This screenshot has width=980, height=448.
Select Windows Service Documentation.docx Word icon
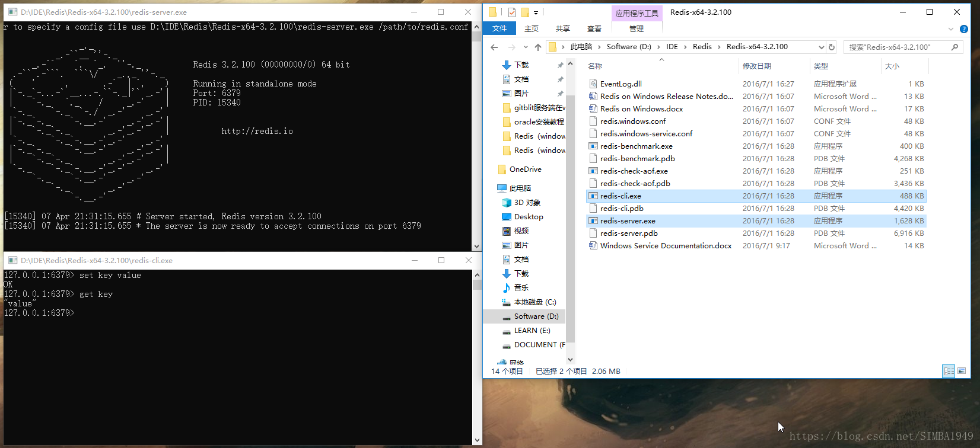point(593,245)
